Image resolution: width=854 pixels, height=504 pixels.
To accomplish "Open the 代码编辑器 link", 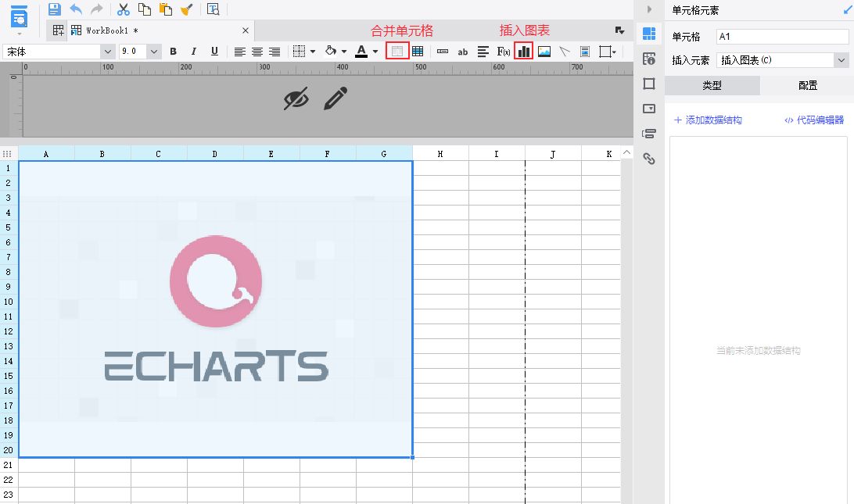I will (814, 120).
